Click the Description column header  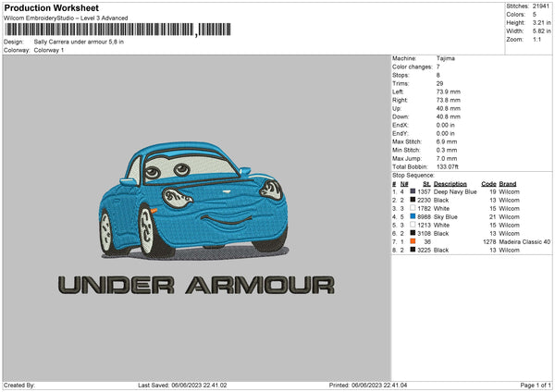click(450, 183)
